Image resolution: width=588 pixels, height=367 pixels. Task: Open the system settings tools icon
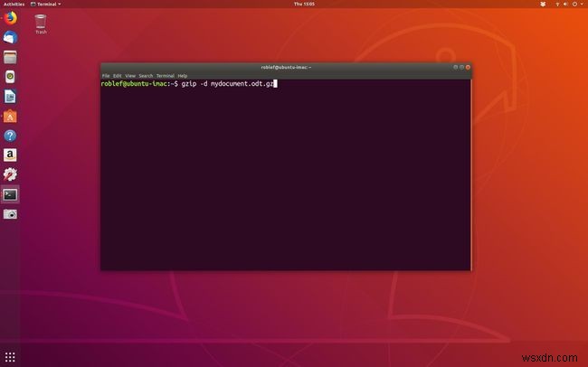[x=10, y=174]
